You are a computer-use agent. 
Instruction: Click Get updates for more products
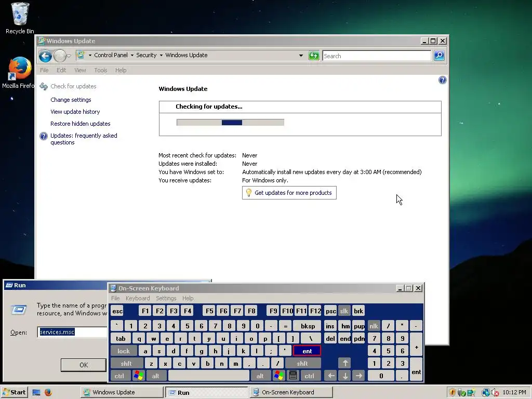click(289, 193)
